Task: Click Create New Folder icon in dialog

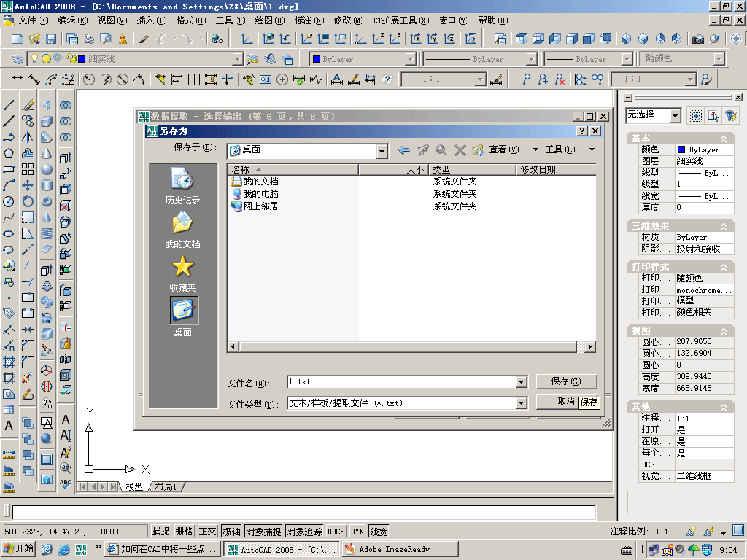Action: point(478,150)
